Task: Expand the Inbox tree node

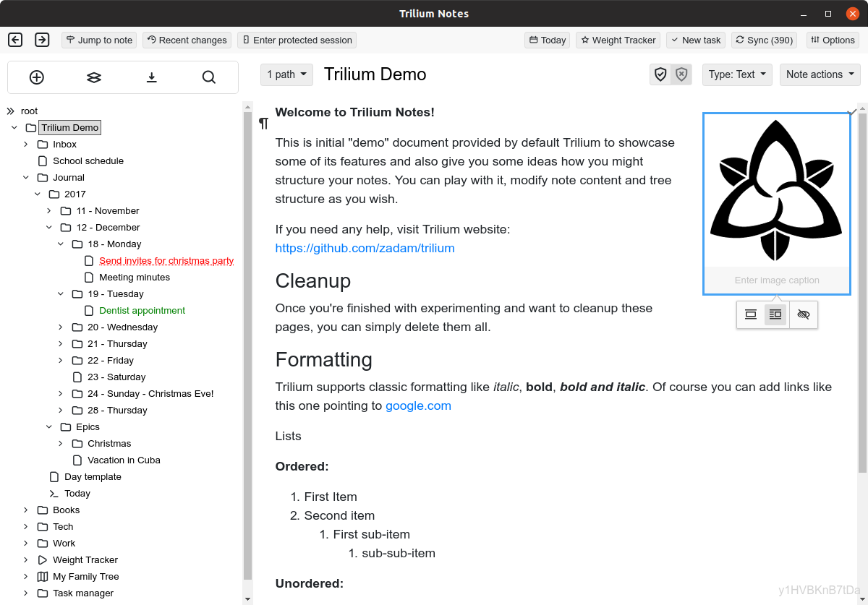Action: (x=26, y=145)
